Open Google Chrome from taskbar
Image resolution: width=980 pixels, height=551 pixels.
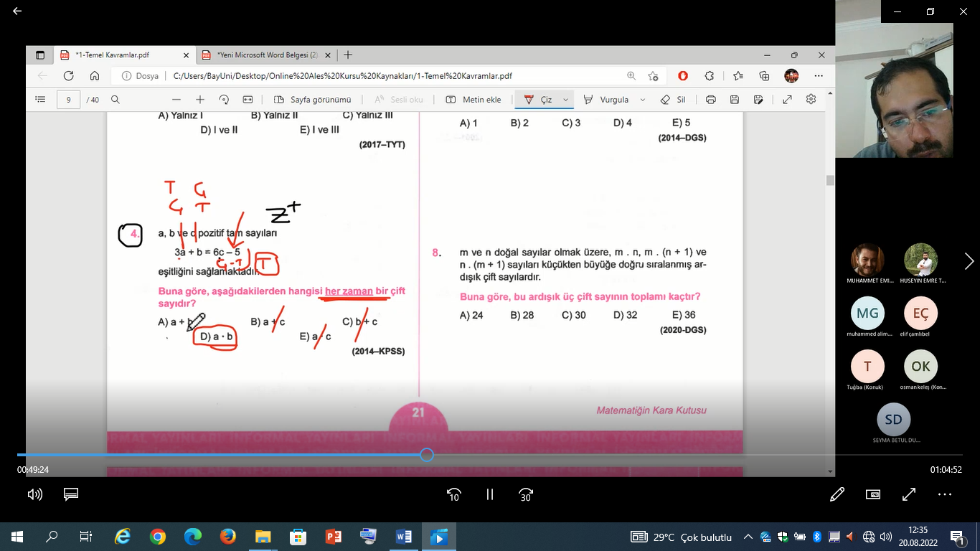pos(158,537)
